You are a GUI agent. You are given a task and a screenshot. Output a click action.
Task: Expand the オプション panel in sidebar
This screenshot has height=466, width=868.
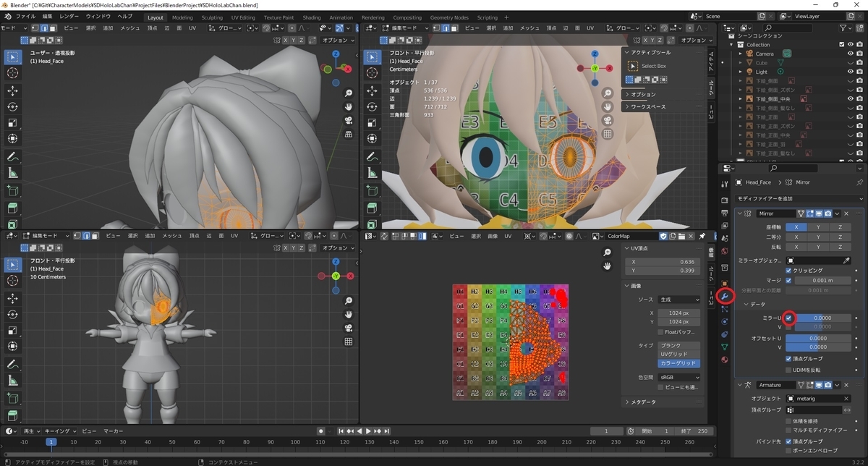pos(626,94)
